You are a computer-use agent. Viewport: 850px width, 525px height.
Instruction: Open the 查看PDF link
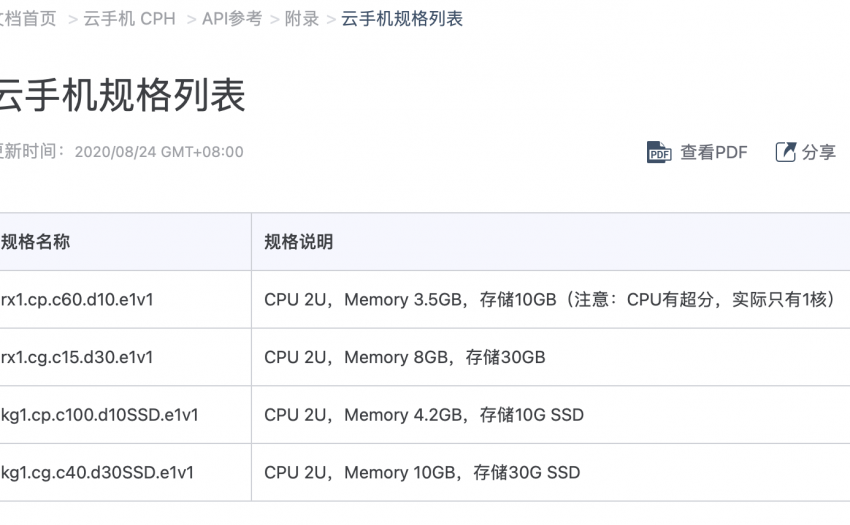click(x=714, y=152)
